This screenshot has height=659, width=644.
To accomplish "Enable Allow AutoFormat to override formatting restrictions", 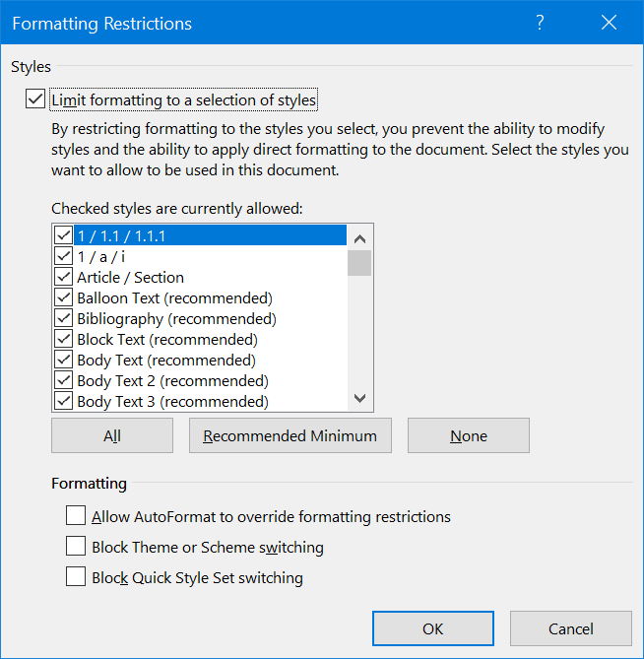I will [76, 515].
